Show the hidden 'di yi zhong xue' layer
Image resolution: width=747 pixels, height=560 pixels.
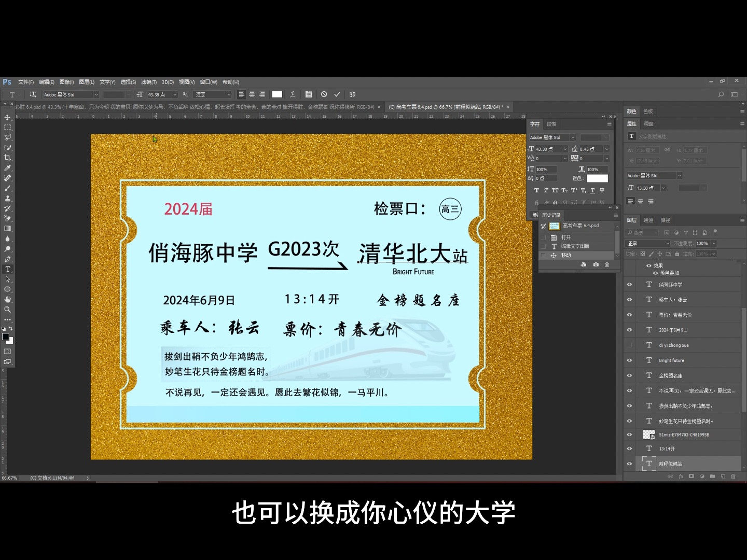tap(629, 345)
